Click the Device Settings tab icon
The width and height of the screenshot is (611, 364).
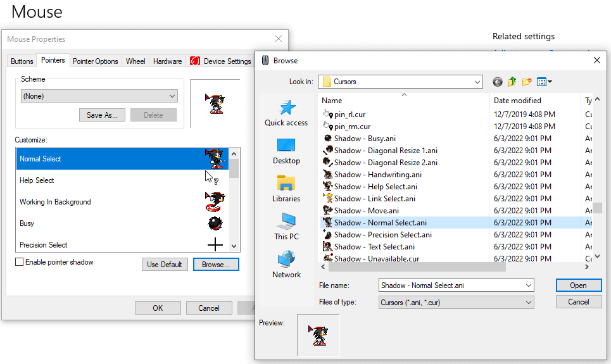[x=195, y=61]
